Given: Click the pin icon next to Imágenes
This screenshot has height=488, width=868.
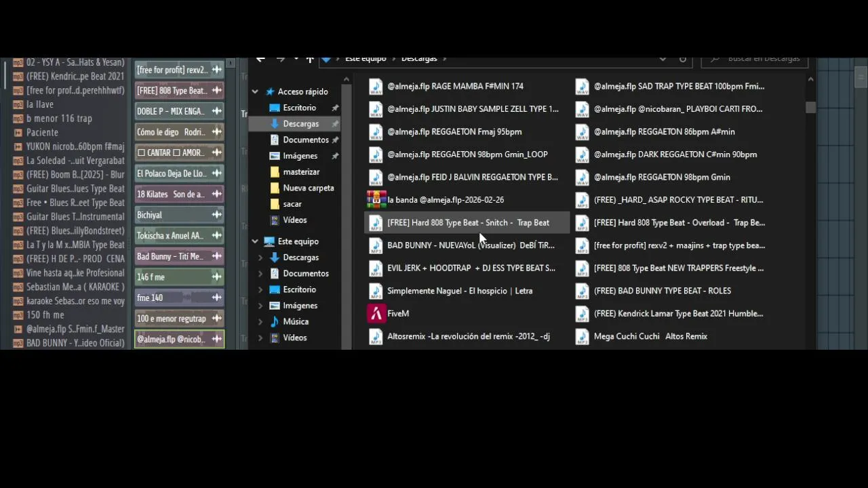Looking at the screenshot, I should coord(335,156).
